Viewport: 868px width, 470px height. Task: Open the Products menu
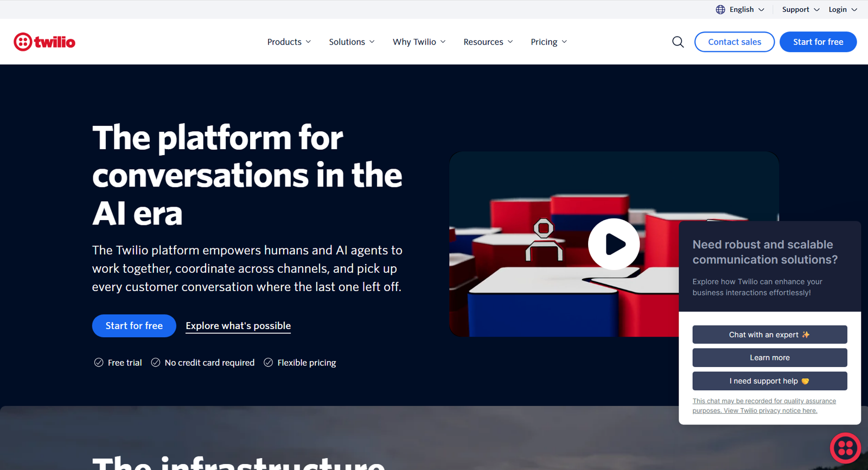coord(289,42)
